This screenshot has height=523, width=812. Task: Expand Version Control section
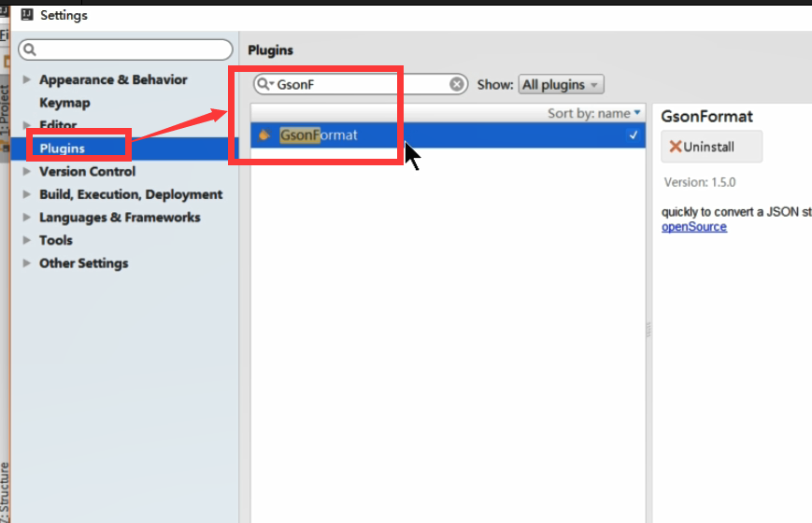tap(27, 171)
